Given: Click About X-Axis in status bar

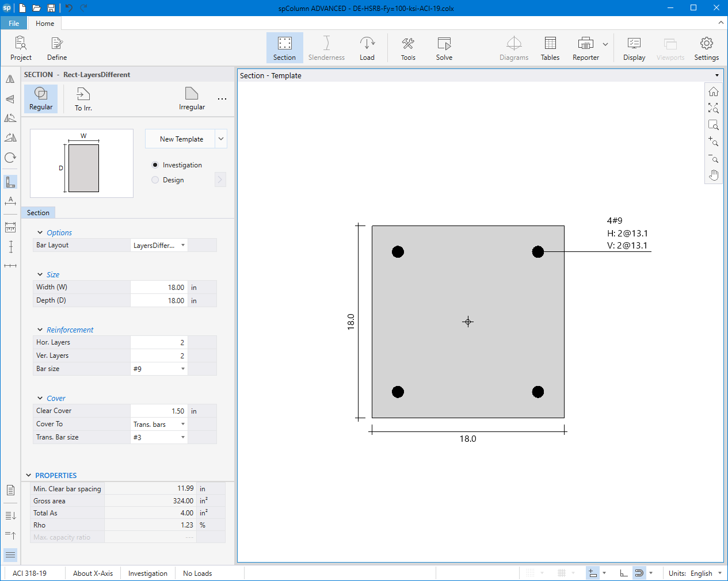Looking at the screenshot, I should [x=93, y=573].
